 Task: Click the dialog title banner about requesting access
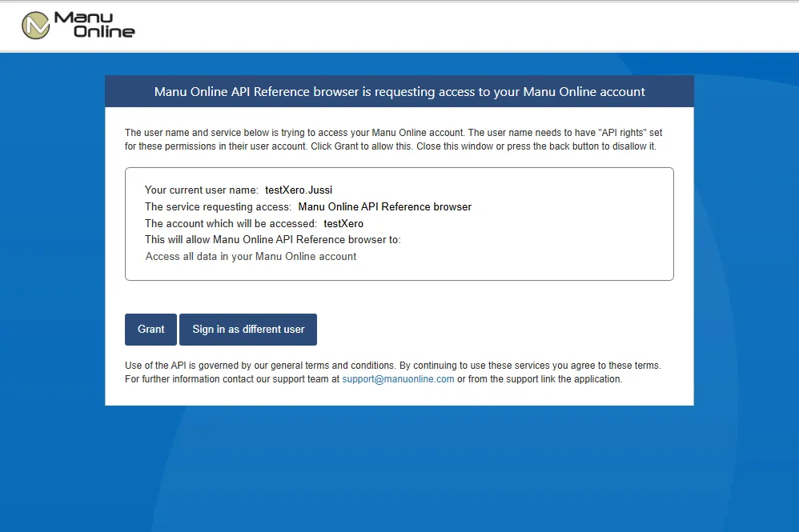click(x=399, y=92)
